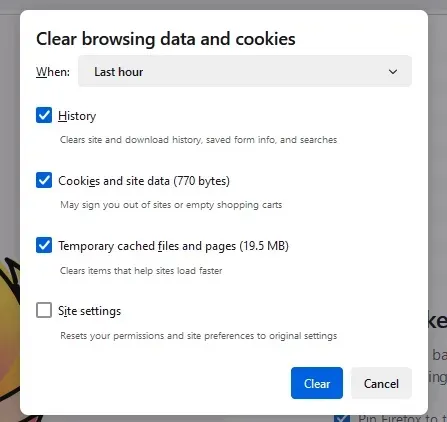Uncheck the History checkbox
Image resolution: width=447 pixels, height=422 pixels.
(44, 115)
